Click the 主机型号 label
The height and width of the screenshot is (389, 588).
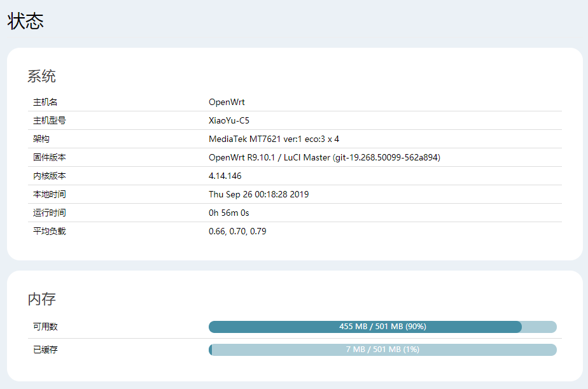50,120
